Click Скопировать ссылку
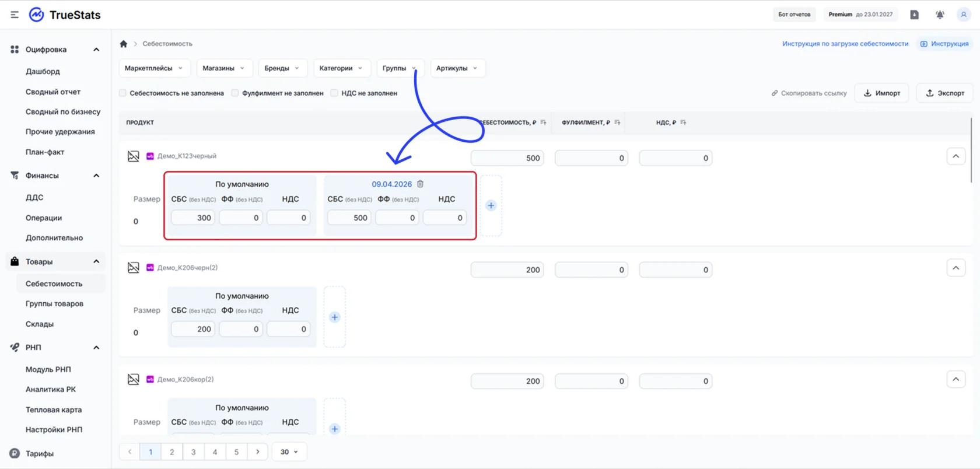 pyautogui.click(x=809, y=93)
